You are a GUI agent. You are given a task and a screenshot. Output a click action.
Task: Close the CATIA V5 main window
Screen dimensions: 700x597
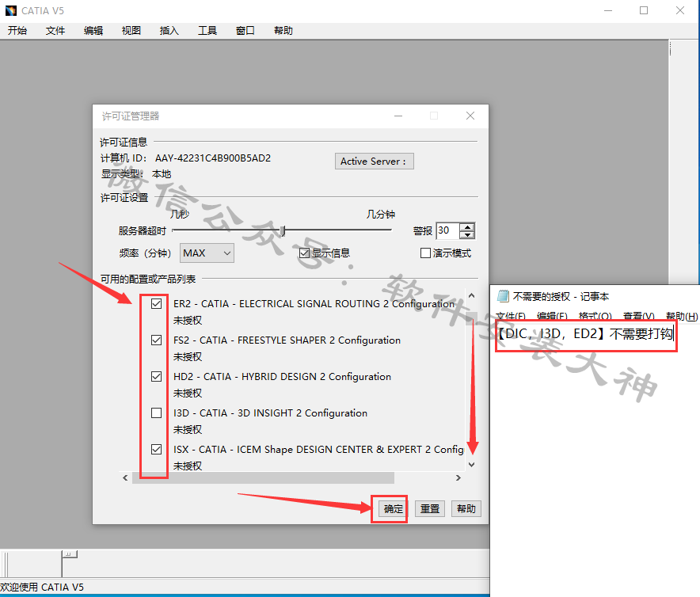coord(680,10)
